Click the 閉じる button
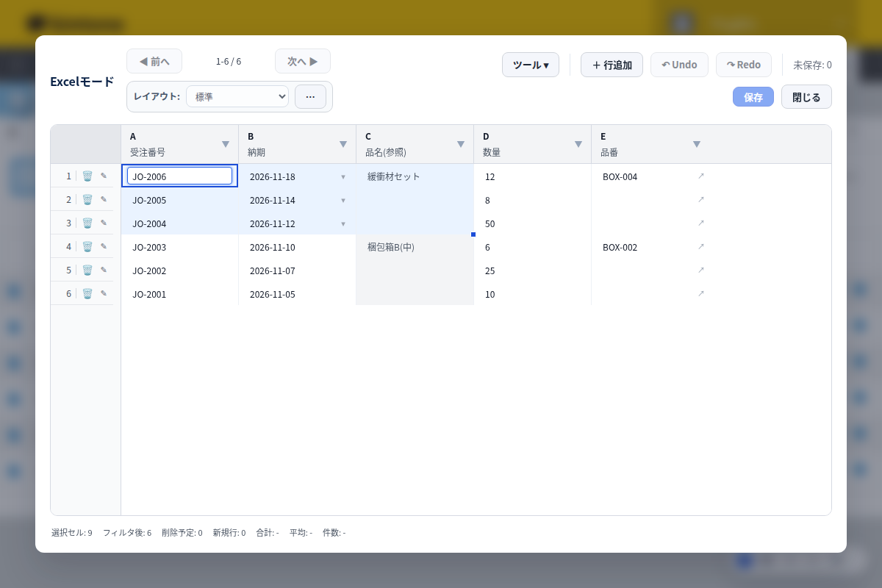The image size is (882, 588). coord(806,97)
